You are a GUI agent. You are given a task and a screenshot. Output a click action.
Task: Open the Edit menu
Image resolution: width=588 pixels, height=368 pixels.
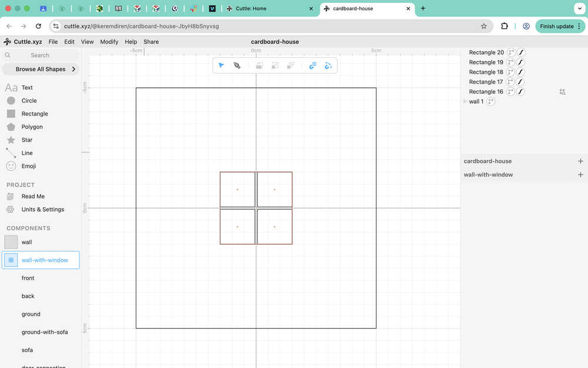coord(69,42)
